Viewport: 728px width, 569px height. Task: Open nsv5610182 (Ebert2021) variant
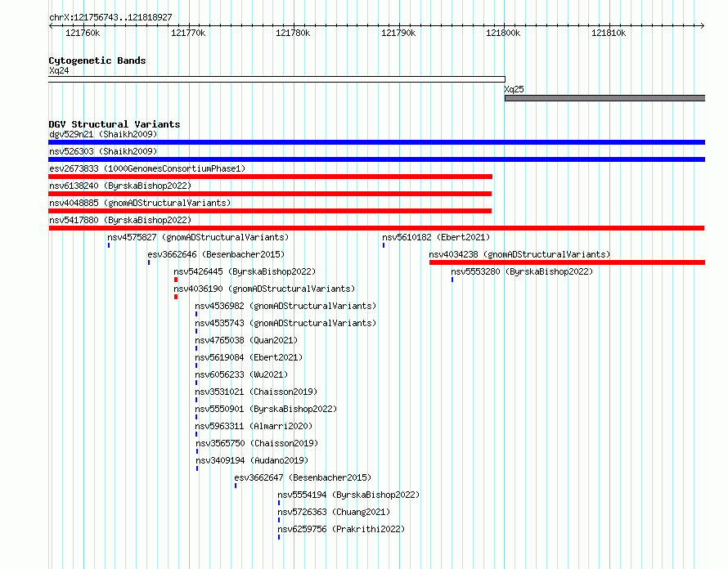coord(436,237)
